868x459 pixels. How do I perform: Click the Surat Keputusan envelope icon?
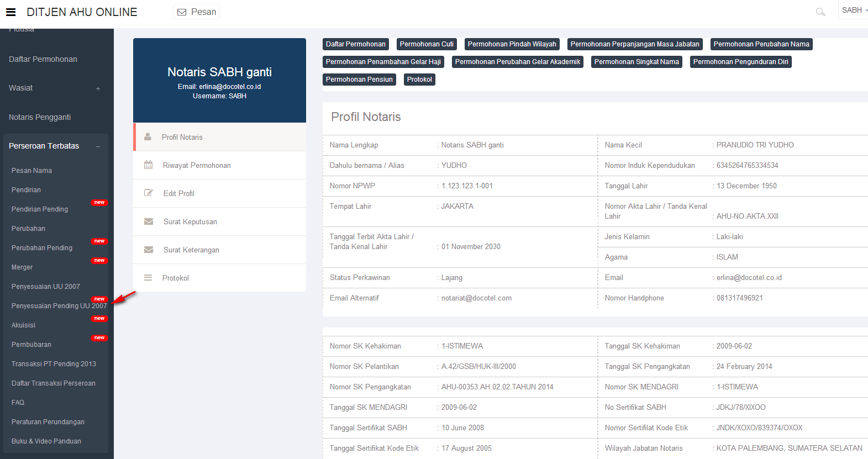point(148,221)
